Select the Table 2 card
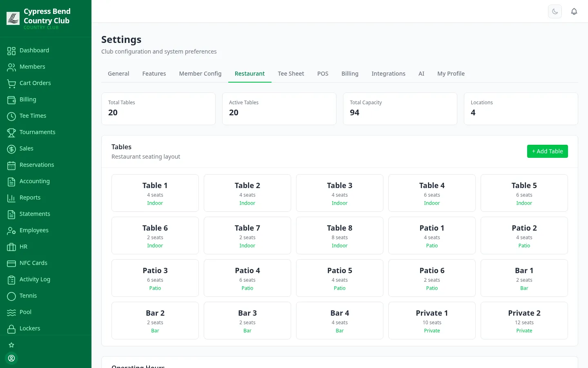Image resolution: width=588 pixels, height=368 pixels. pos(247,193)
